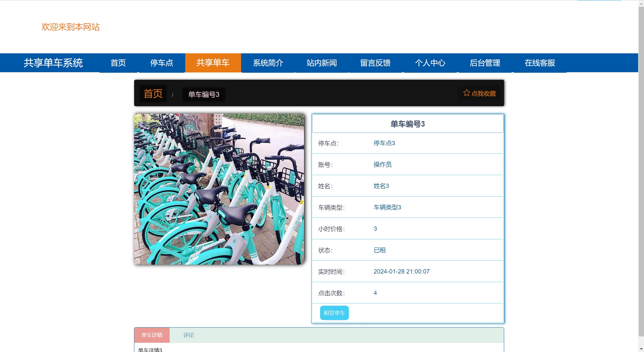Viewport: 644px width, 352px height.
Task: Go to 留言反馈 page
Action: (x=375, y=63)
